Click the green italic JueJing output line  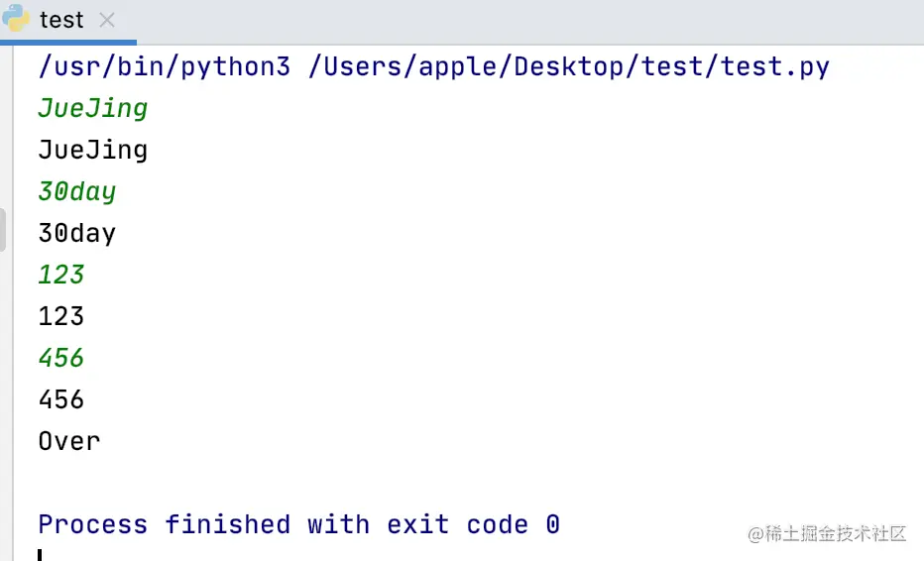pos(92,108)
